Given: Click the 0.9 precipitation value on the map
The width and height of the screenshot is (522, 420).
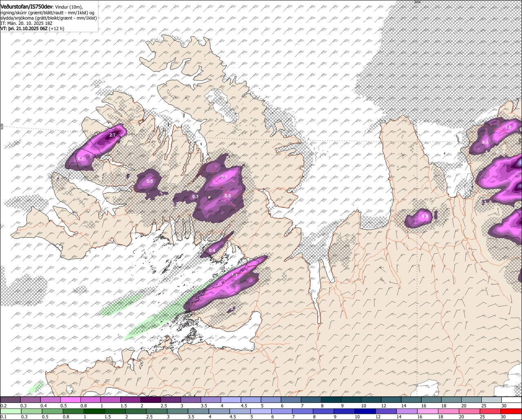Looking at the screenshot, I should coord(425,216).
